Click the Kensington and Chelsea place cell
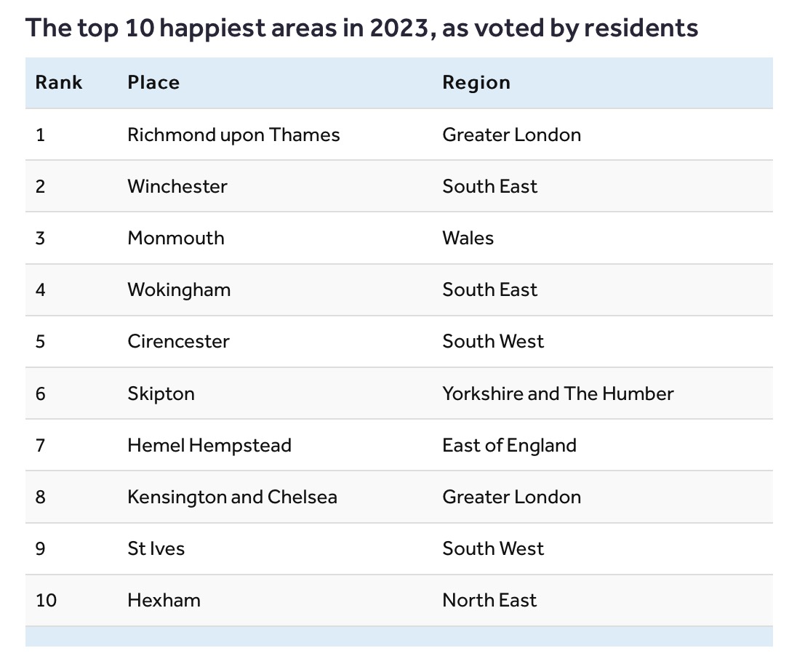 232,497
